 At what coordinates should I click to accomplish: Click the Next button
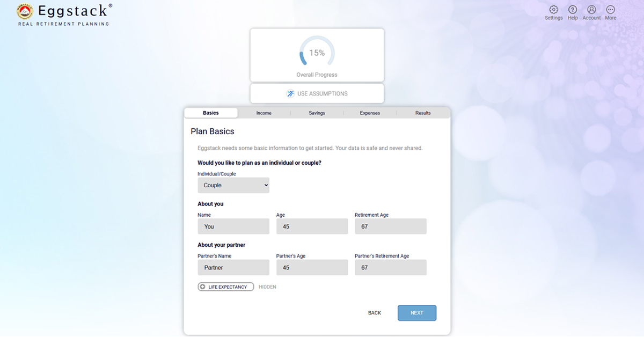417,313
